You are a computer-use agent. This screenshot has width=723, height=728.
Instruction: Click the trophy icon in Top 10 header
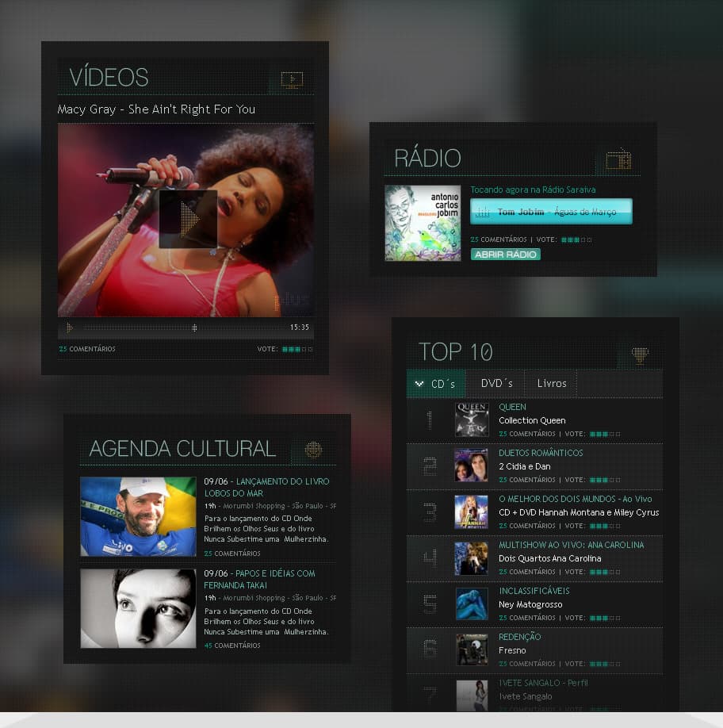click(640, 355)
